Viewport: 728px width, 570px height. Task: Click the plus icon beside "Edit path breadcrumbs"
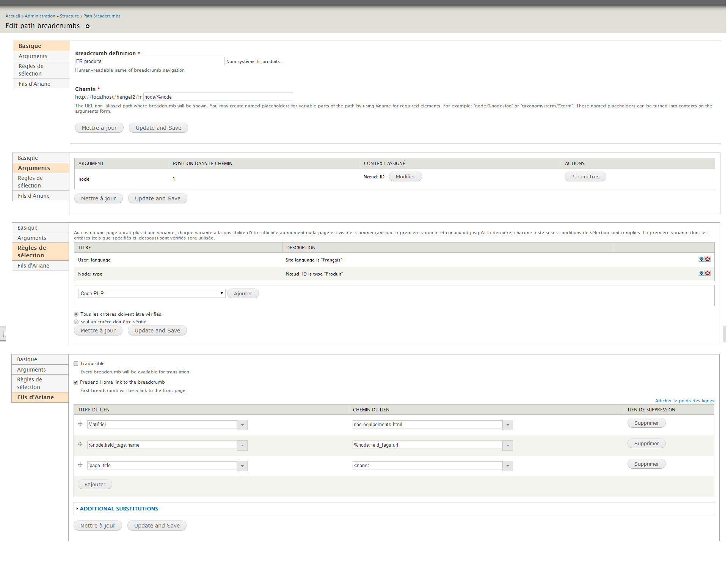click(88, 26)
